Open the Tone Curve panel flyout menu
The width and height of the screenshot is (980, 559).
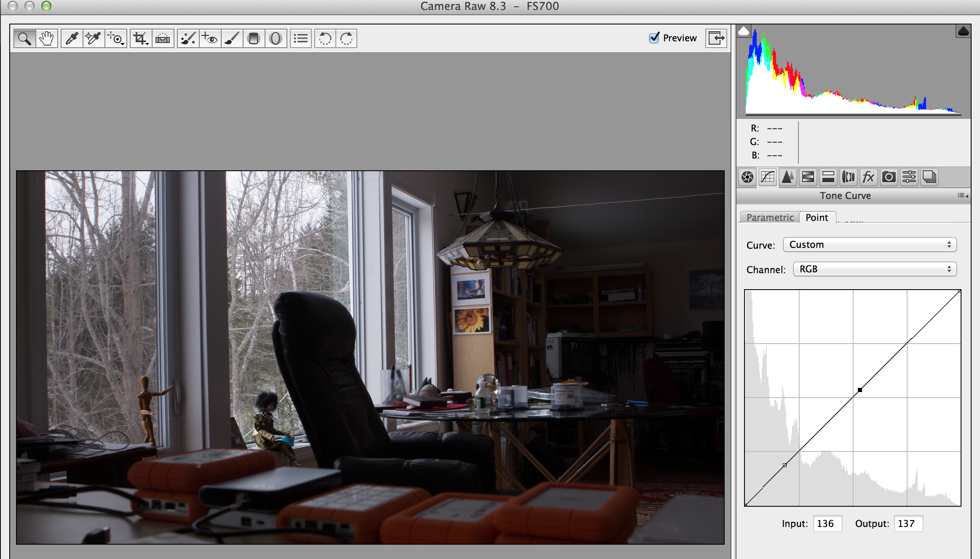tap(963, 196)
